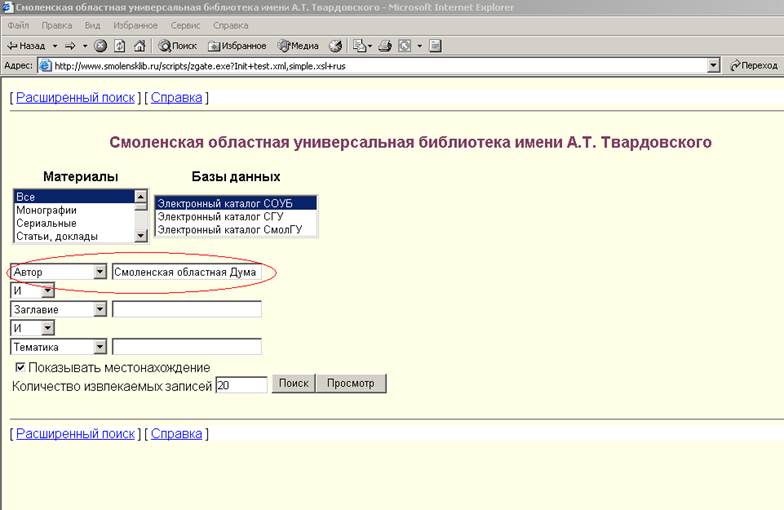Click the Просмотр button
784x510 pixels.
351,384
